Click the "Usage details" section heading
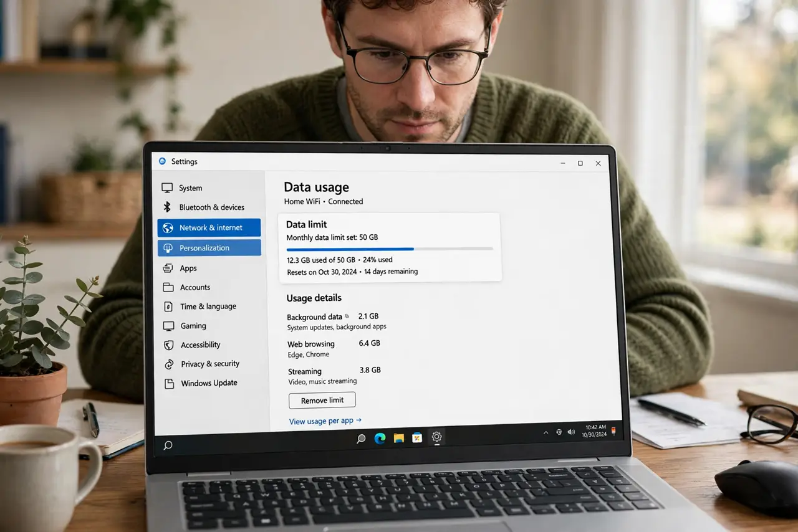798x532 pixels. pyautogui.click(x=314, y=298)
